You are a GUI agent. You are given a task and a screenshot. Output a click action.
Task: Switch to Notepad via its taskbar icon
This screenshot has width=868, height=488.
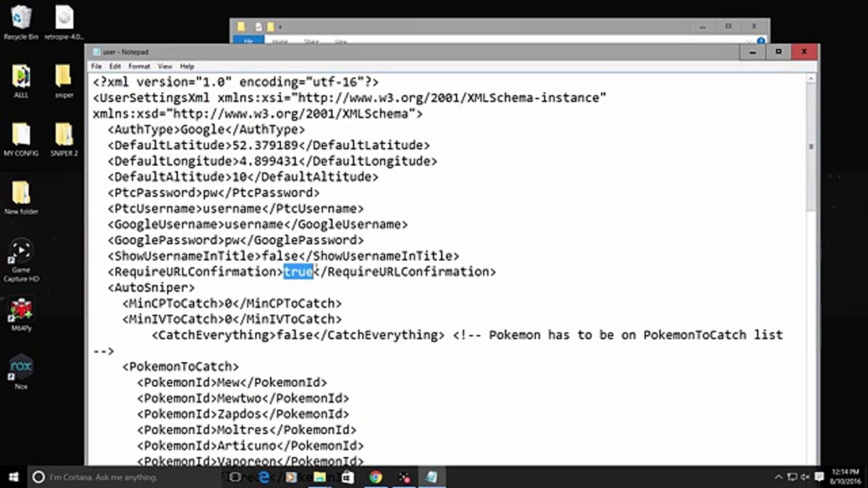click(432, 477)
